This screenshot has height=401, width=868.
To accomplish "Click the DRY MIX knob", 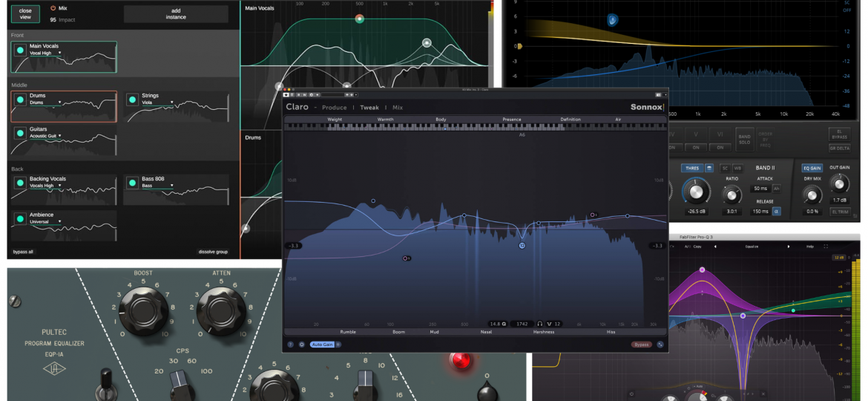I will coord(812,195).
